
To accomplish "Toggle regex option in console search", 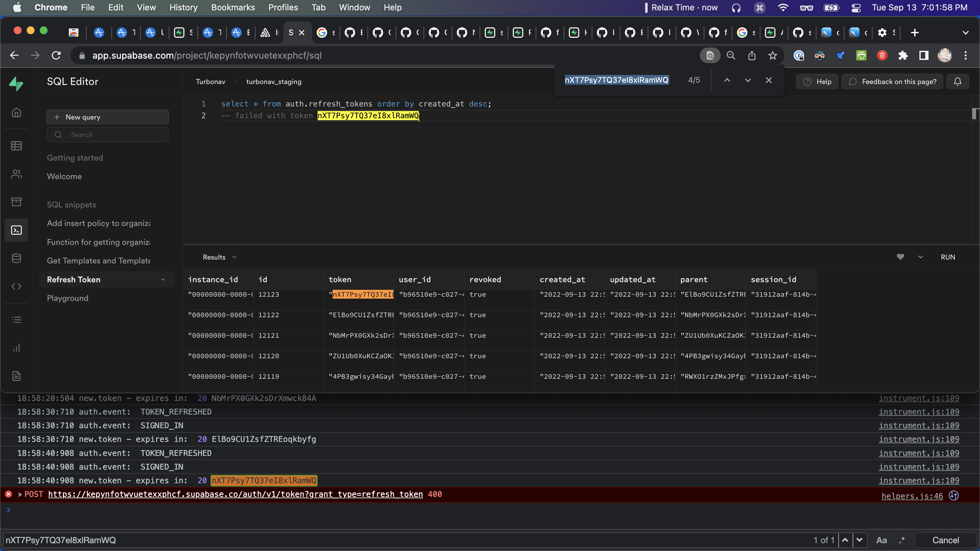I will point(901,540).
